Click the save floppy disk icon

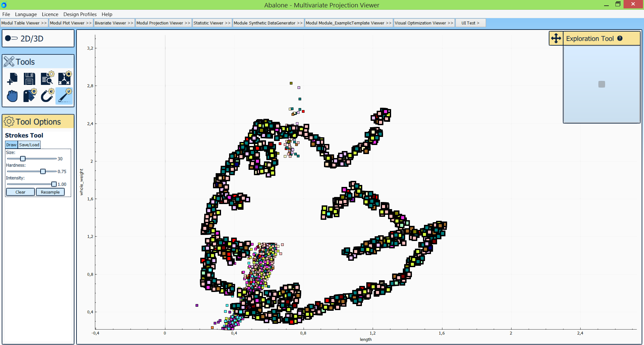tap(30, 79)
